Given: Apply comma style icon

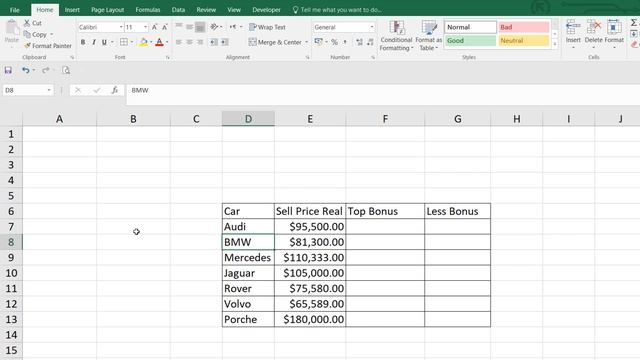Looking at the screenshot, I should 345,42.
